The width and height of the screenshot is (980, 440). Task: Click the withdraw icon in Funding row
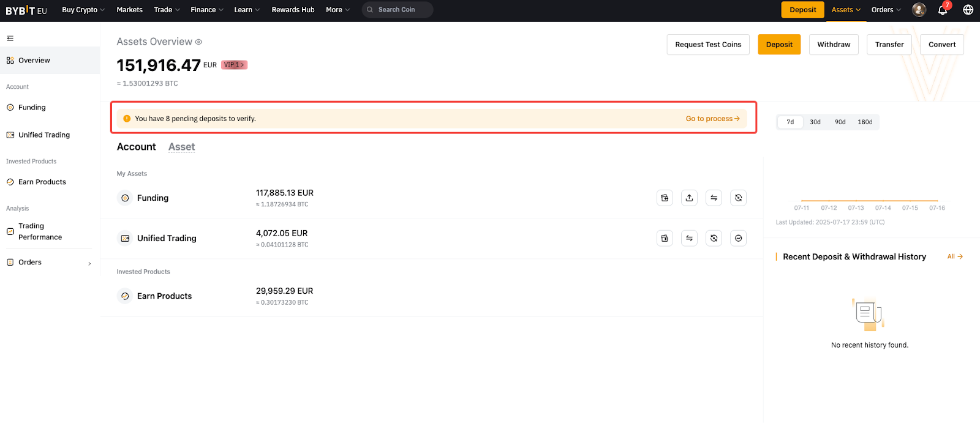[x=689, y=198]
